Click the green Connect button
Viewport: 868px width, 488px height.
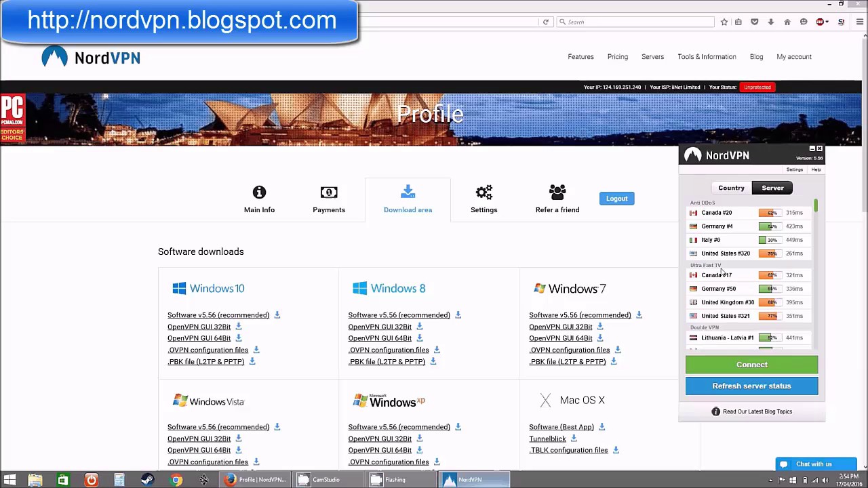(x=751, y=365)
